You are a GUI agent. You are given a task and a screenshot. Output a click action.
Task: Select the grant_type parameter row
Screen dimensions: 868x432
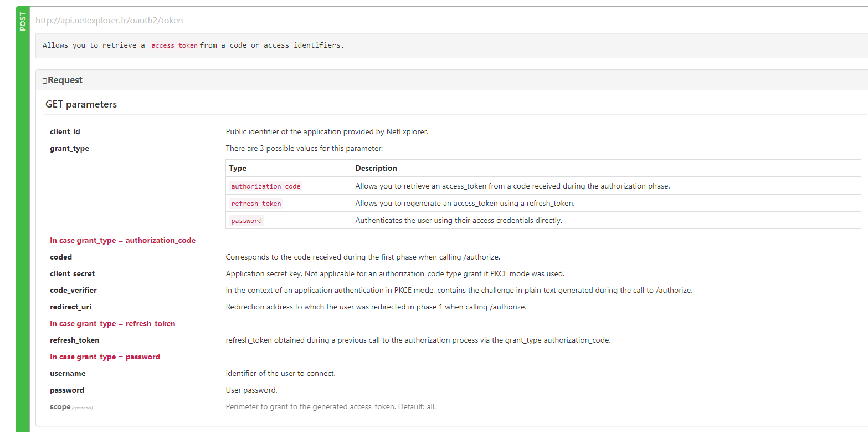click(69, 148)
